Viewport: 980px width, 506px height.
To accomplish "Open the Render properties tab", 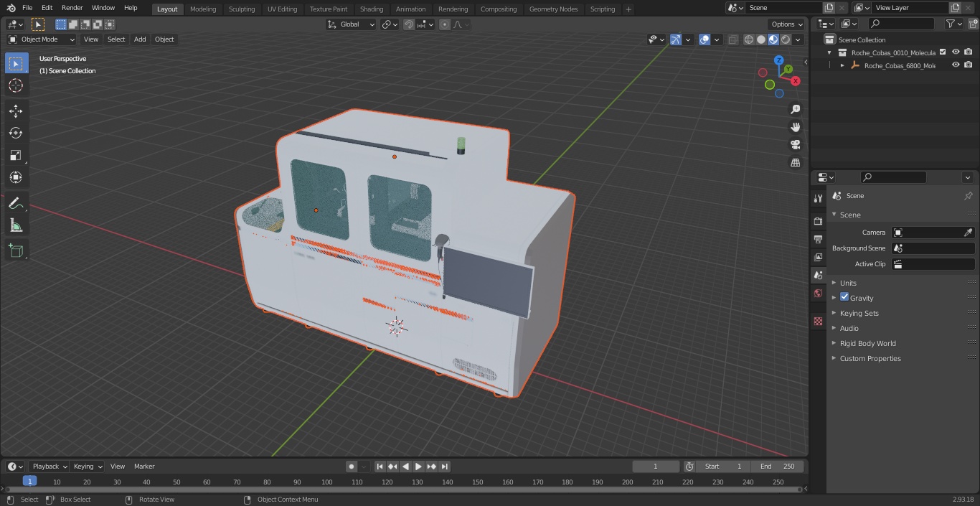I will pos(818,221).
